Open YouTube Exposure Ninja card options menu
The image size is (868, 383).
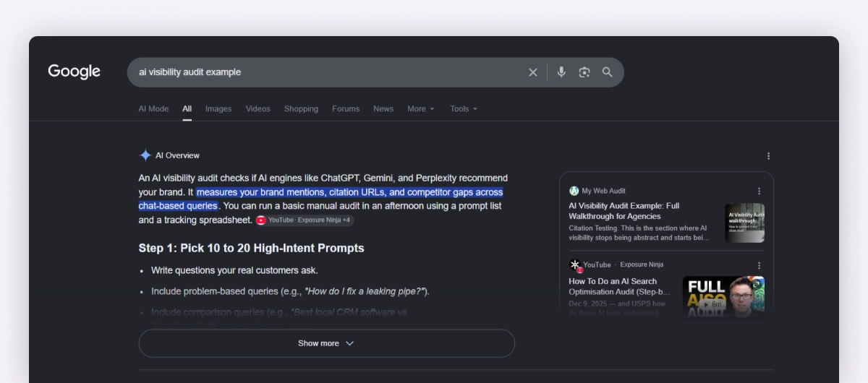[759, 265]
